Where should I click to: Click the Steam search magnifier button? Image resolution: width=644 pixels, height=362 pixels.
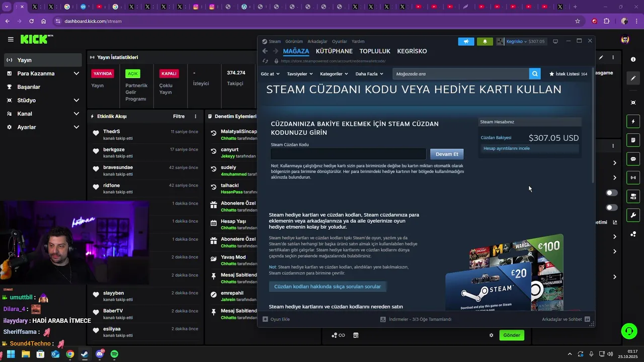[x=535, y=74]
